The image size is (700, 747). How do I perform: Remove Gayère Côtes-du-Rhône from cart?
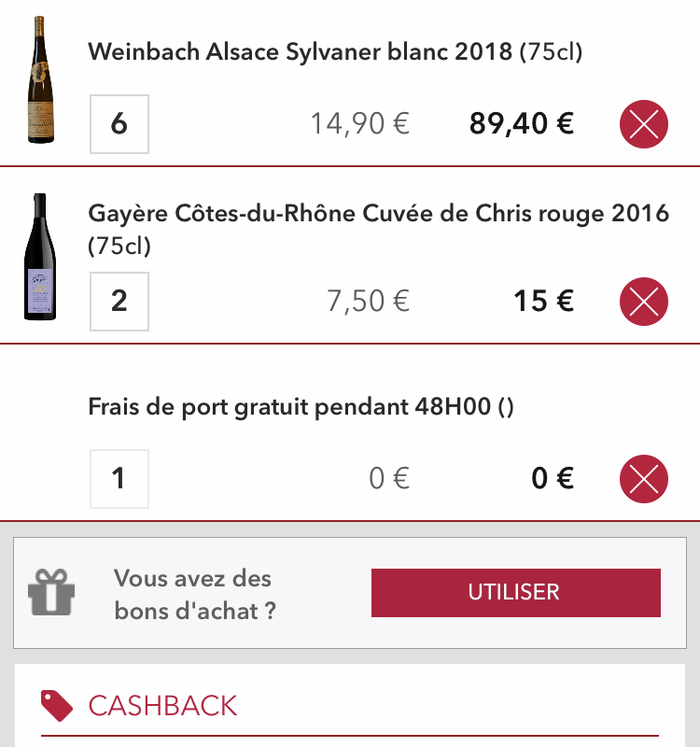coord(643,301)
